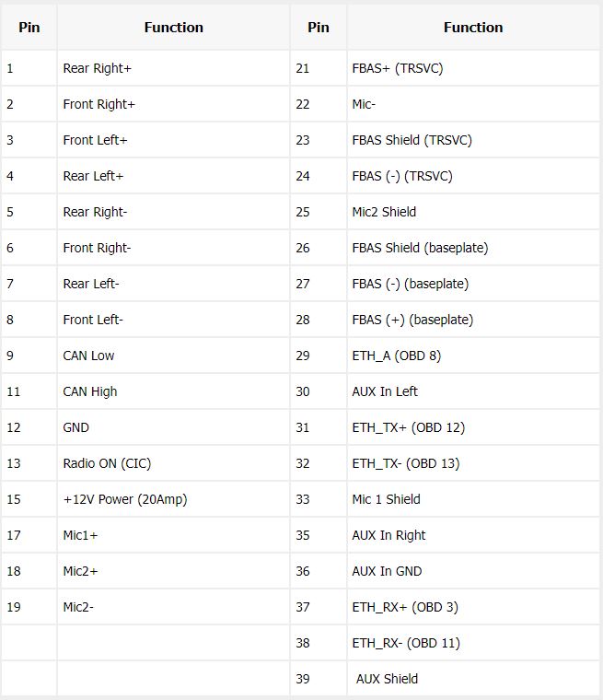This screenshot has height=700, width=603.
Task: Click the CAN High entry
Action: pyautogui.click(x=173, y=391)
